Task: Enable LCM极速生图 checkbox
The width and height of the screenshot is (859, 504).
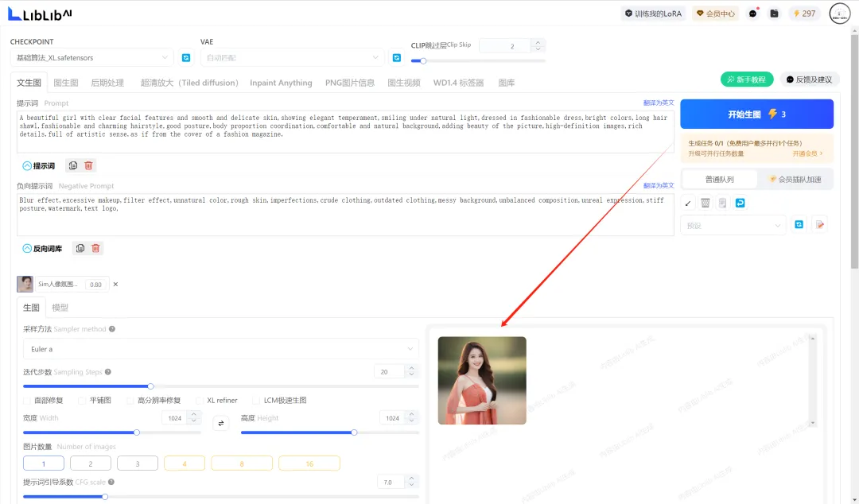Action: 256,401
